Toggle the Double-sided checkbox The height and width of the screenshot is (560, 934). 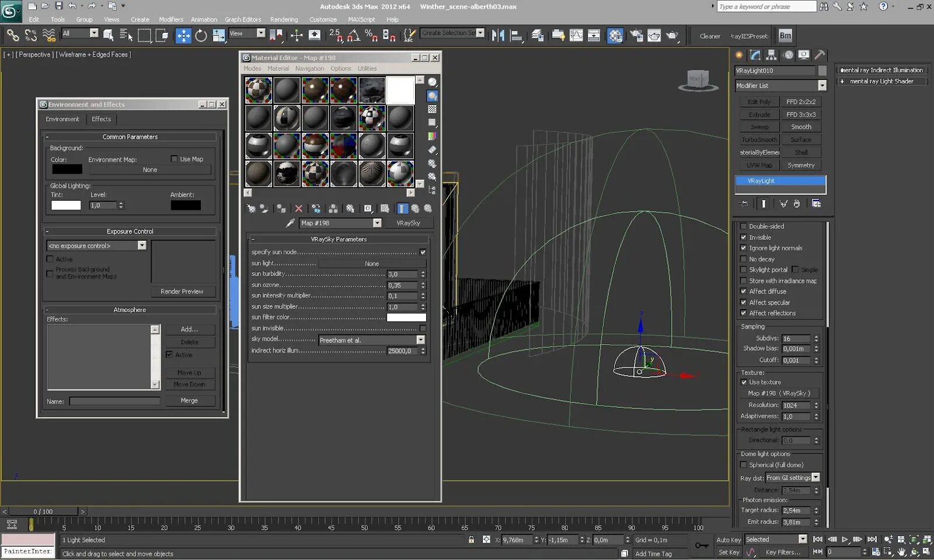tap(744, 226)
